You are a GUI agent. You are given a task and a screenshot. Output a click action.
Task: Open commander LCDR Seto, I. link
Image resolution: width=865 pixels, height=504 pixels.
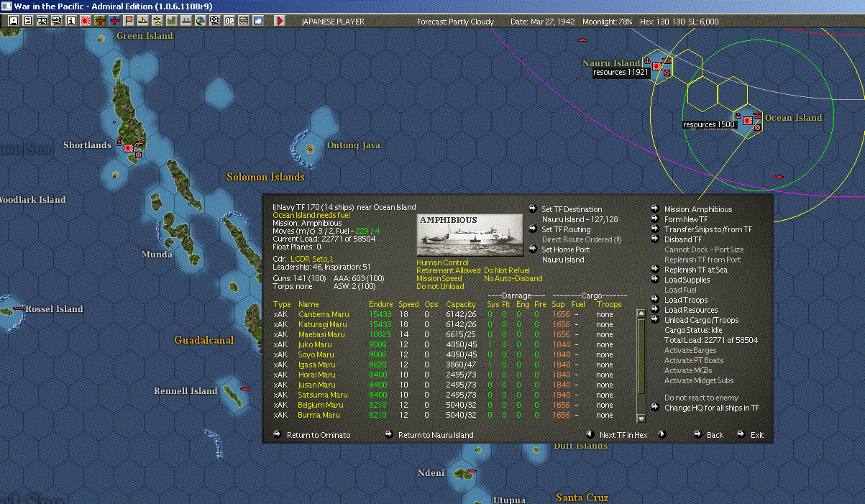pyautogui.click(x=312, y=258)
